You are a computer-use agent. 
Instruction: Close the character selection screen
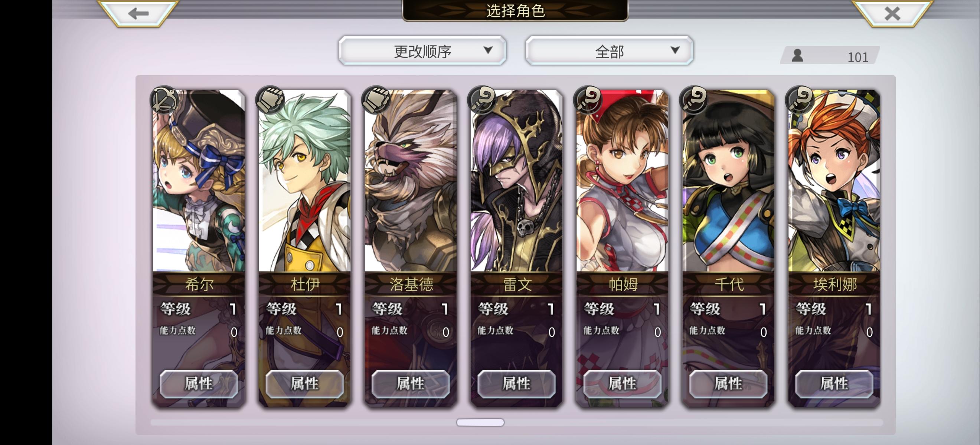(892, 14)
